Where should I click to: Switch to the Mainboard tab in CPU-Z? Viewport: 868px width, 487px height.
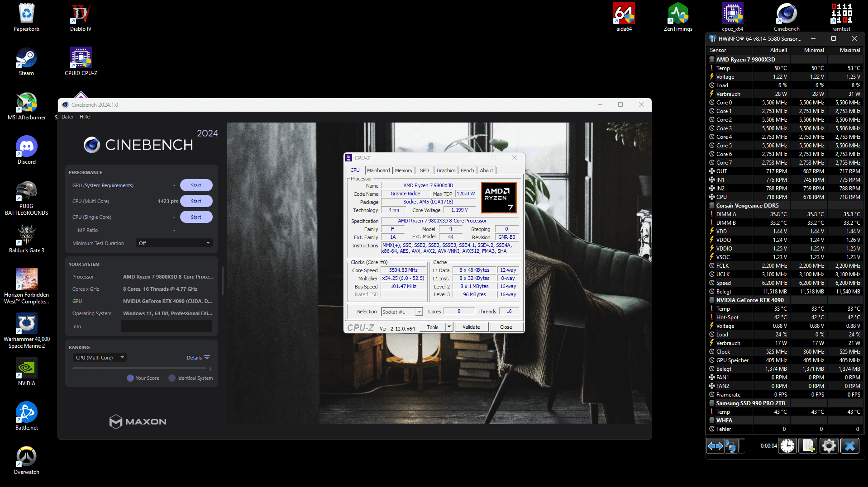378,170
